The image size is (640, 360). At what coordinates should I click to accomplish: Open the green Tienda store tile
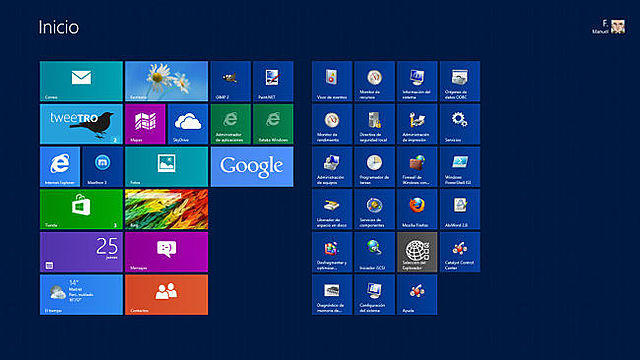(81, 209)
